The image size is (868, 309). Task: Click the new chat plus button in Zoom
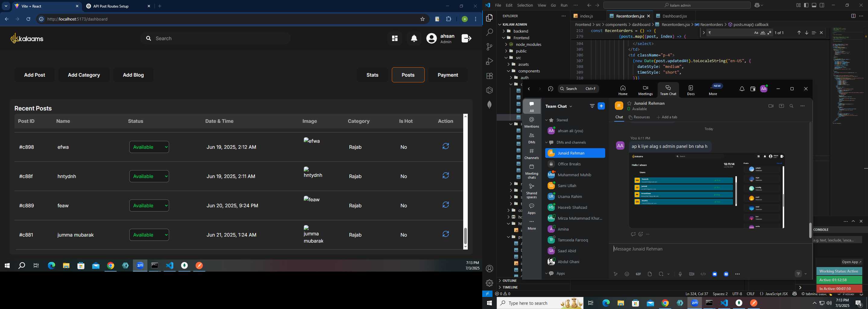click(x=601, y=106)
